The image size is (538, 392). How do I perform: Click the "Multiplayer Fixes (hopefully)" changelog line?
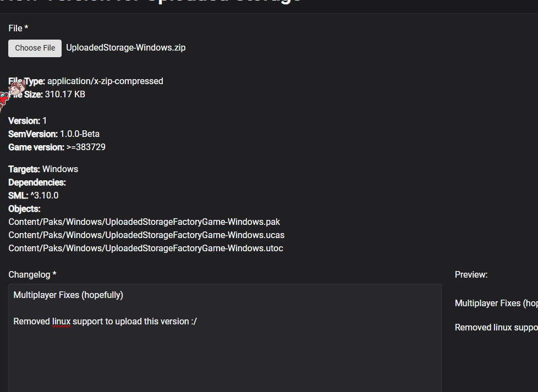68,295
